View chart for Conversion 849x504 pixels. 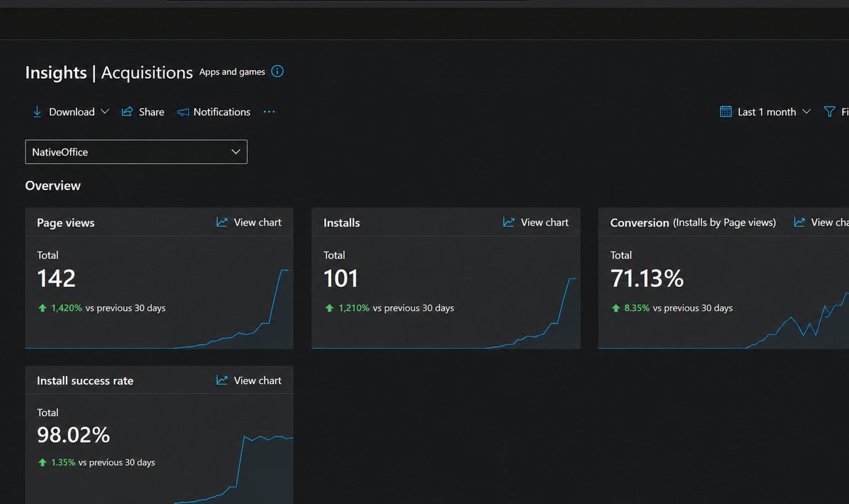[821, 222]
